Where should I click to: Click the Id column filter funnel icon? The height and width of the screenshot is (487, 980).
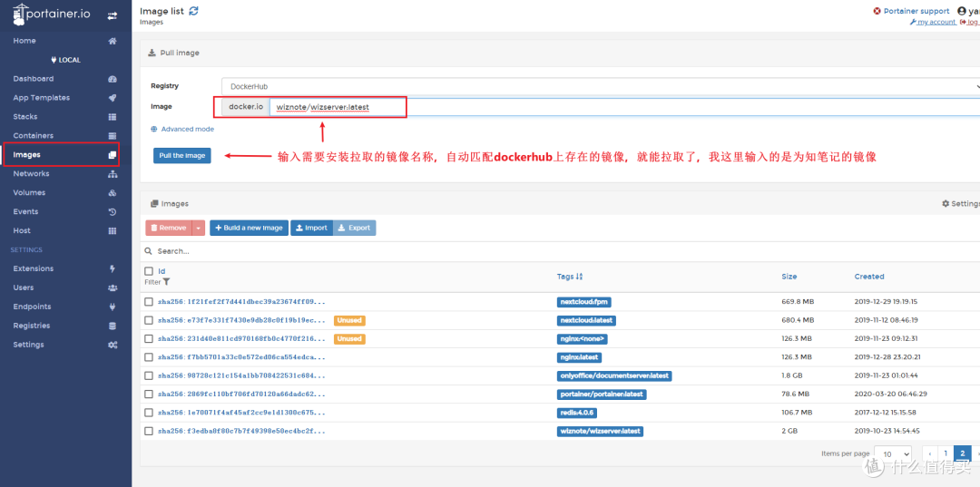[x=166, y=282]
